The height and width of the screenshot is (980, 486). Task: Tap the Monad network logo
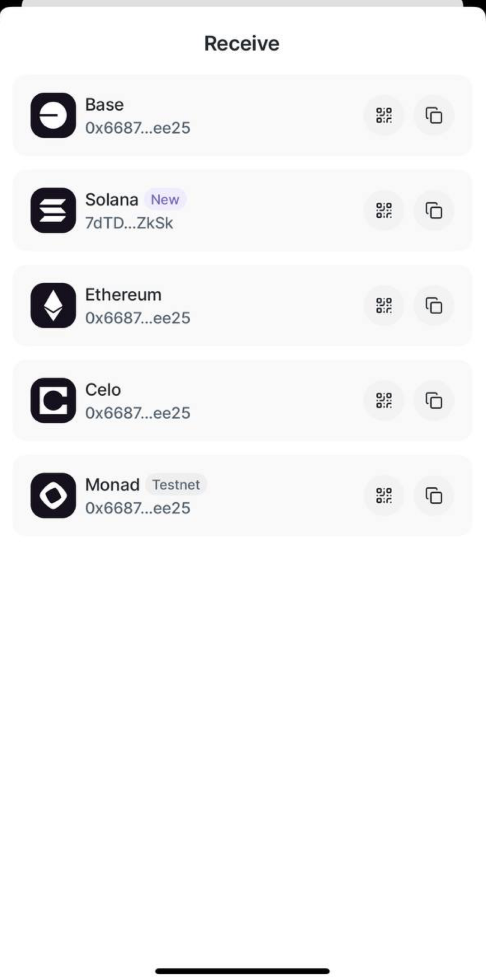tap(53, 495)
